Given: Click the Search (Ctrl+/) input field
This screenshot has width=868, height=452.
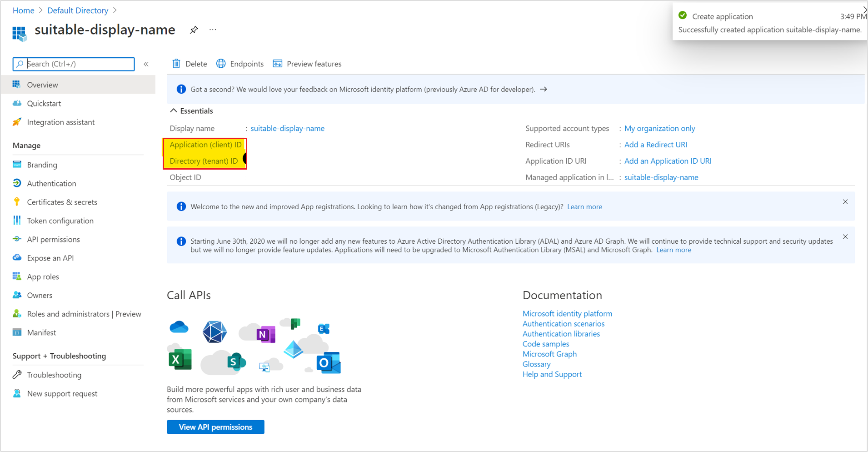Looking at the screenshot, I should pyautogui.click(x=74, y=64).
